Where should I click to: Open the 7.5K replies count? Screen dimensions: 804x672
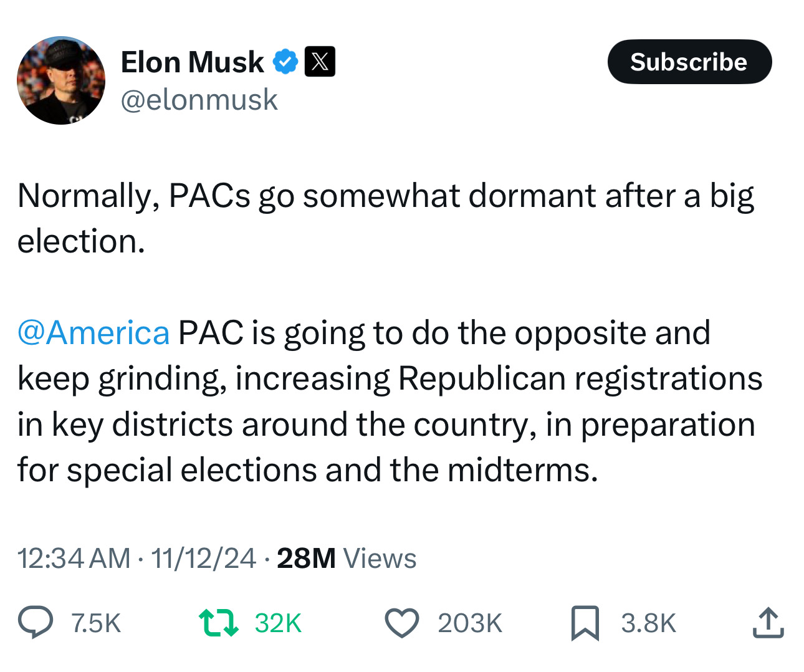click(x=96, y=623)
